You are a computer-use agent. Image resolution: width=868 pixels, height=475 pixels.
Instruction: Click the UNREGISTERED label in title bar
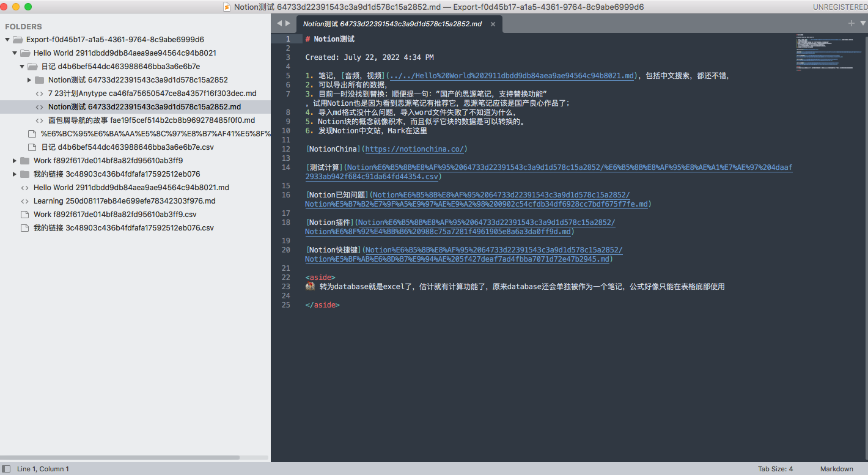tap(839, 7)
